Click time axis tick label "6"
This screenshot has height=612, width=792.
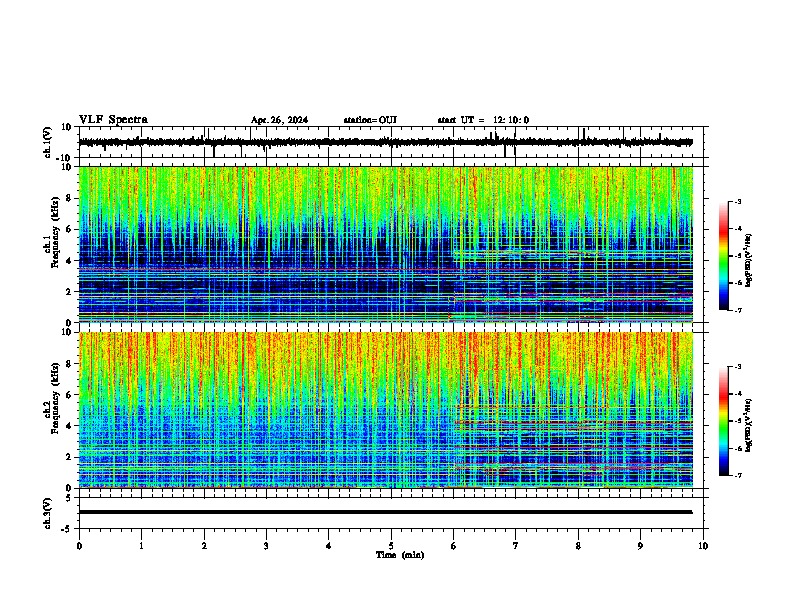(454, 546)
